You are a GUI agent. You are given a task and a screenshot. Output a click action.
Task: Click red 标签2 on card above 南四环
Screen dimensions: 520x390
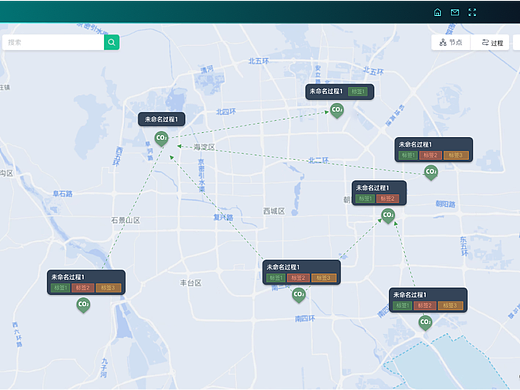(298, 278)
